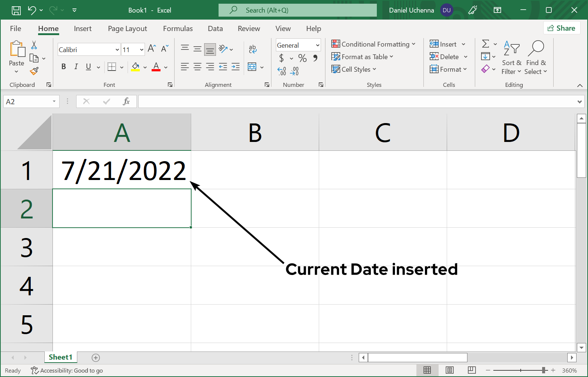Open the Formulas ribbon tab
The image size is (588, 377).
(x=178, y=28)
